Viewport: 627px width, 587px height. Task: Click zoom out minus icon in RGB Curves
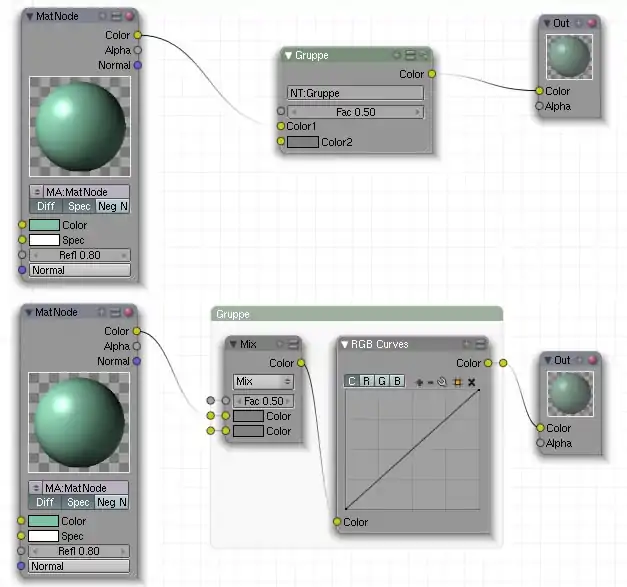coord(431,383)
